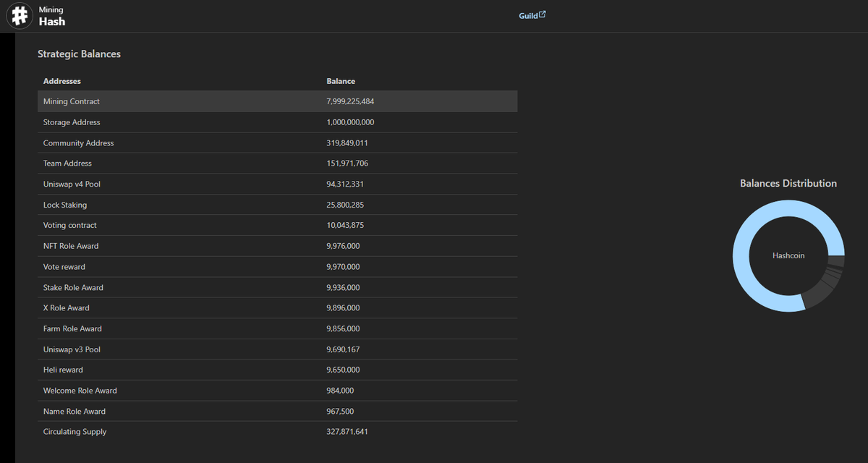This screenshot has height=463, width=868.
Task: Click the external-link icon next to Guild
Action: point(542,14)
